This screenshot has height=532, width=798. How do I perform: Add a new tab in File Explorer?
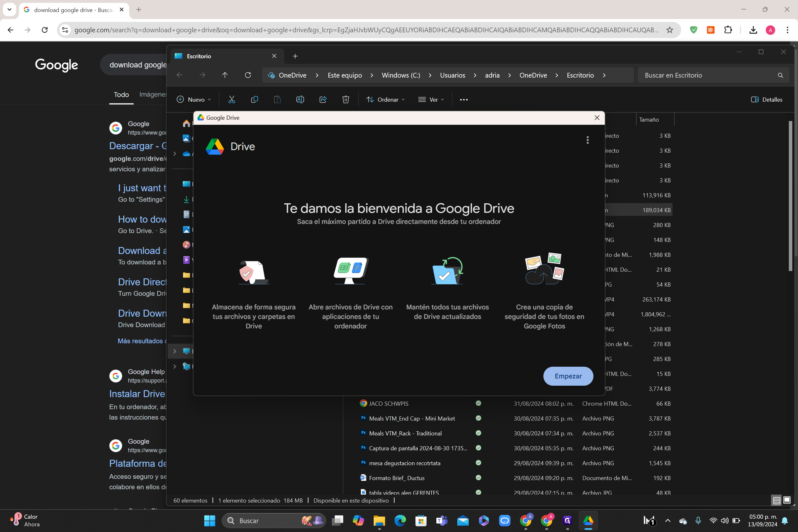point(295,56)
